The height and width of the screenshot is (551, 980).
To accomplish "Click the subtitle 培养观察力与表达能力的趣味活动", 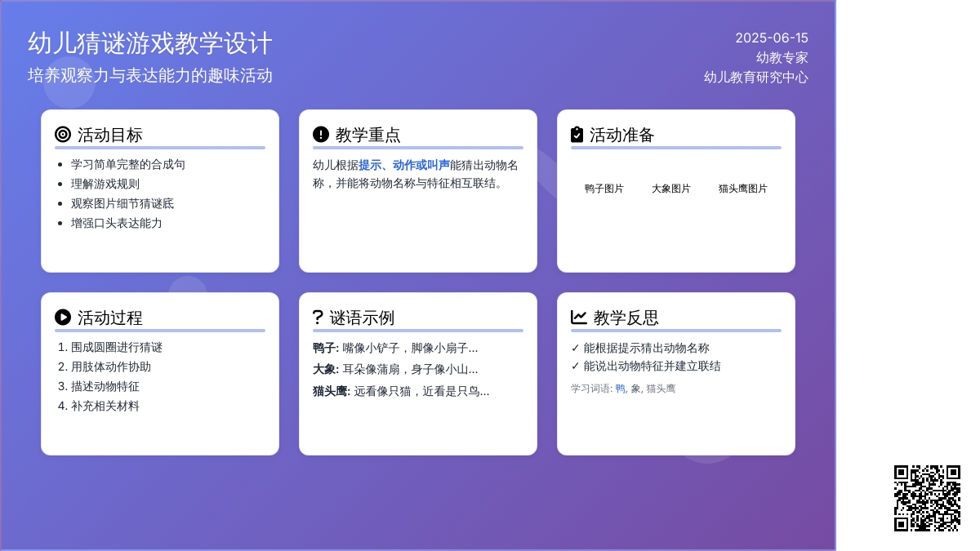I will [x=150, y=76].
